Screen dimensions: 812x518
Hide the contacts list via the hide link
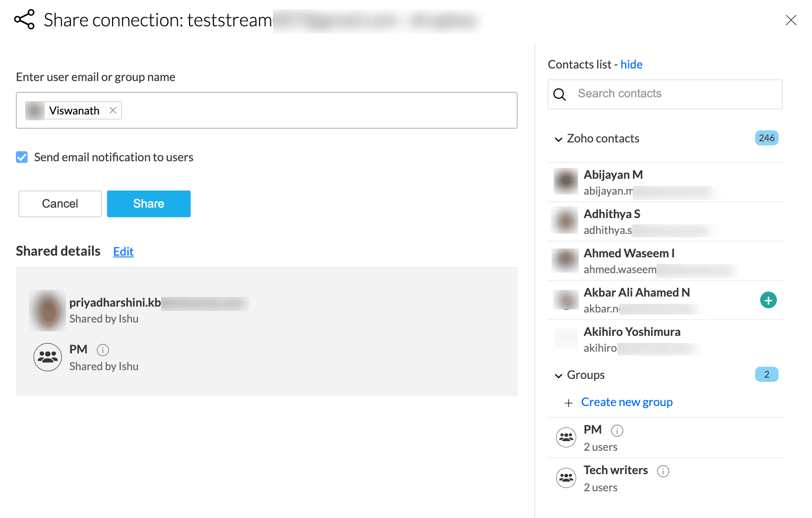click(631, 64)
